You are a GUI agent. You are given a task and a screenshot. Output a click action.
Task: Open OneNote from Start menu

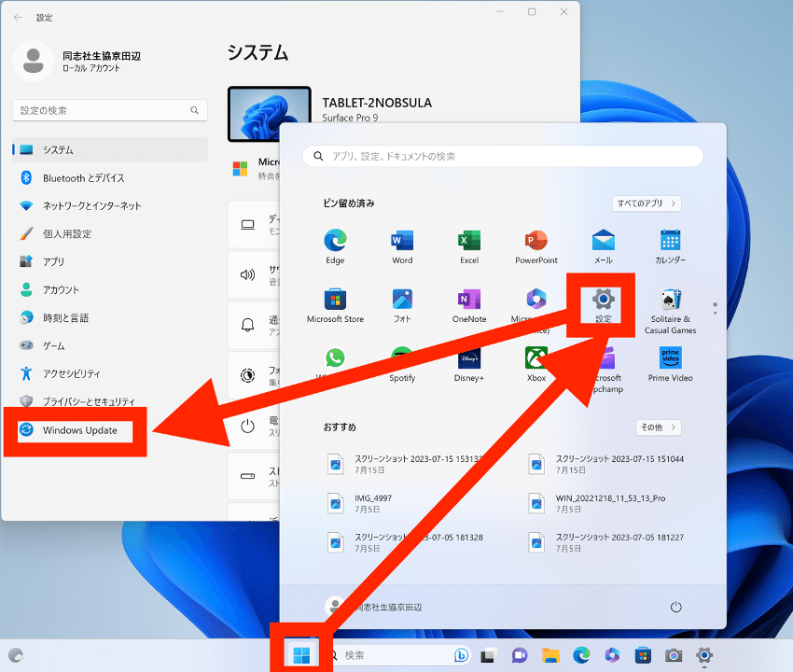[x=469, y=305]
